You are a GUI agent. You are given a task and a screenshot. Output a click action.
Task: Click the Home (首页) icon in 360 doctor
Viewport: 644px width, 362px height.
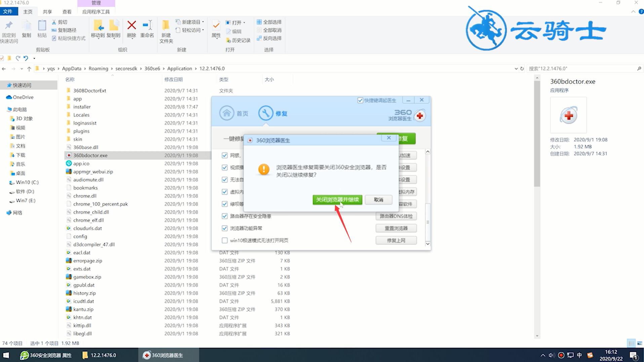click(x=227, y=113)
